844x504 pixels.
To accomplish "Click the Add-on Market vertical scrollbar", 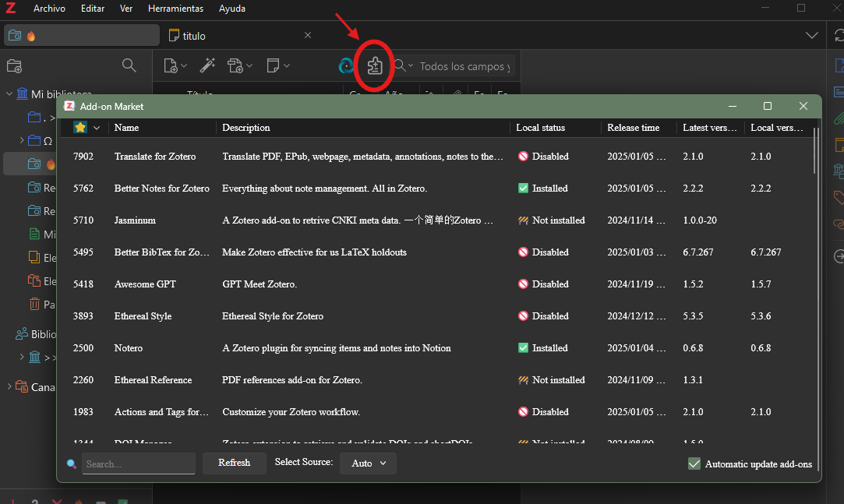I will pyautogui.click(x=815, y=150).
